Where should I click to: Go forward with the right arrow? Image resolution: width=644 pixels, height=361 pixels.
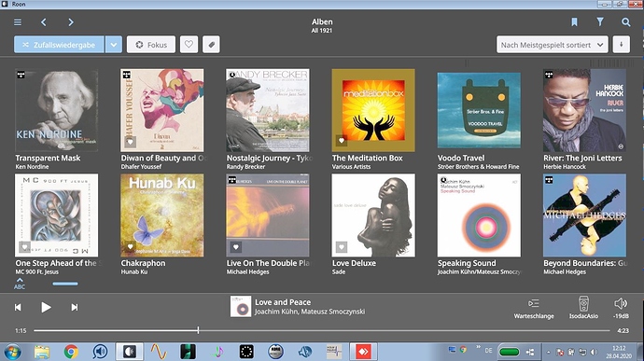pyautogui.click(x=71, y=22)
